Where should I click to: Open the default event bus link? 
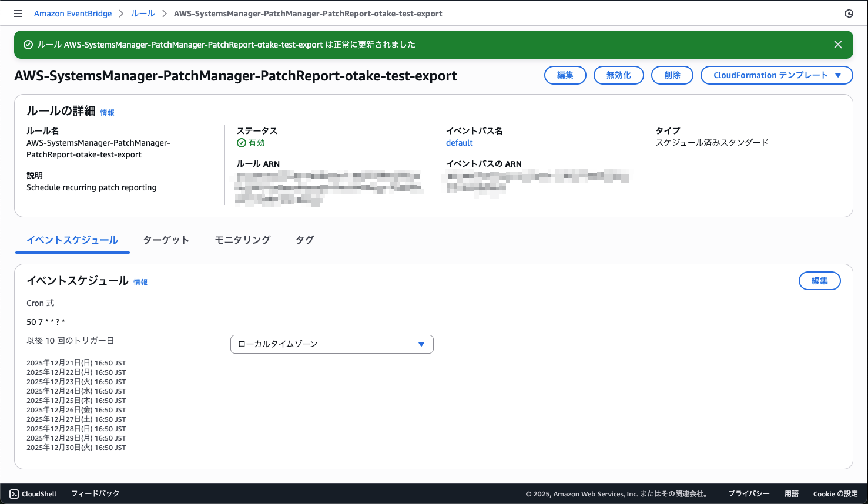[459, 143]
